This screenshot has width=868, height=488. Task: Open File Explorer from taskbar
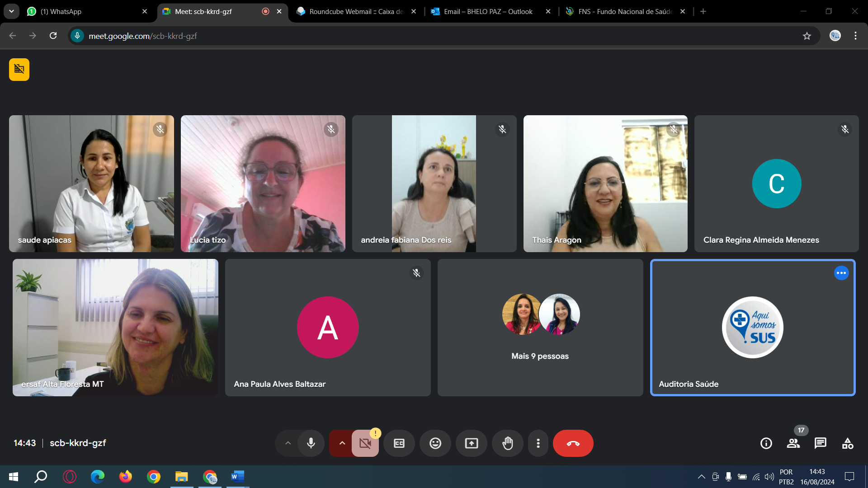tap(182, 477)
